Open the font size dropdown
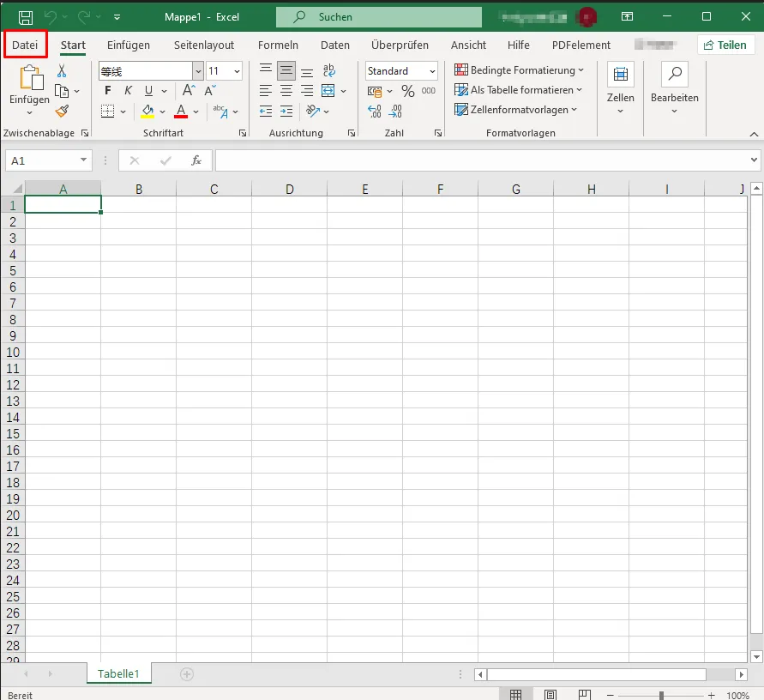Screen dimensions: 764x700 point(238,70)
